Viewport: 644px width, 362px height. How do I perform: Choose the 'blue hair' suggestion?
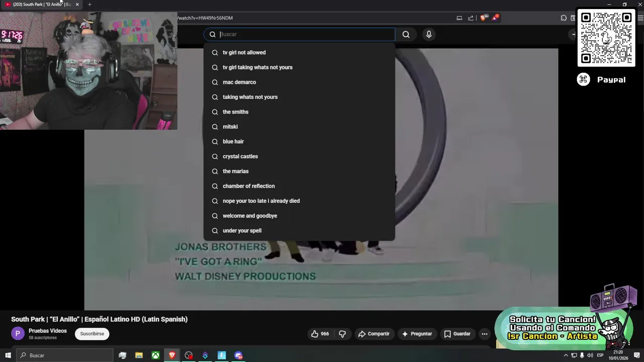299,141
